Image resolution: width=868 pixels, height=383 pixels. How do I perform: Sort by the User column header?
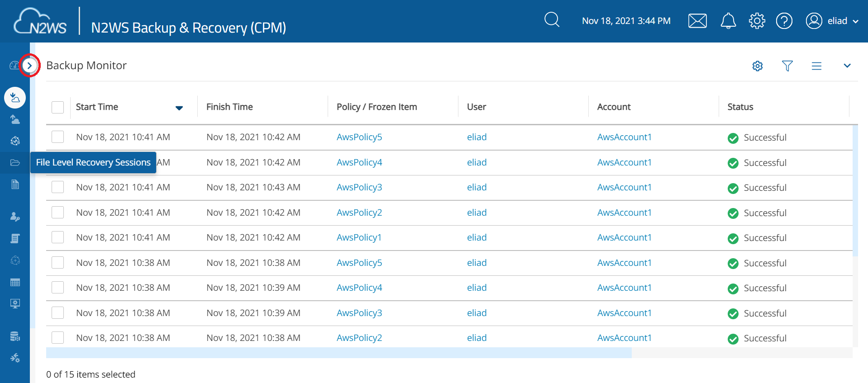[x=477, y=107]
